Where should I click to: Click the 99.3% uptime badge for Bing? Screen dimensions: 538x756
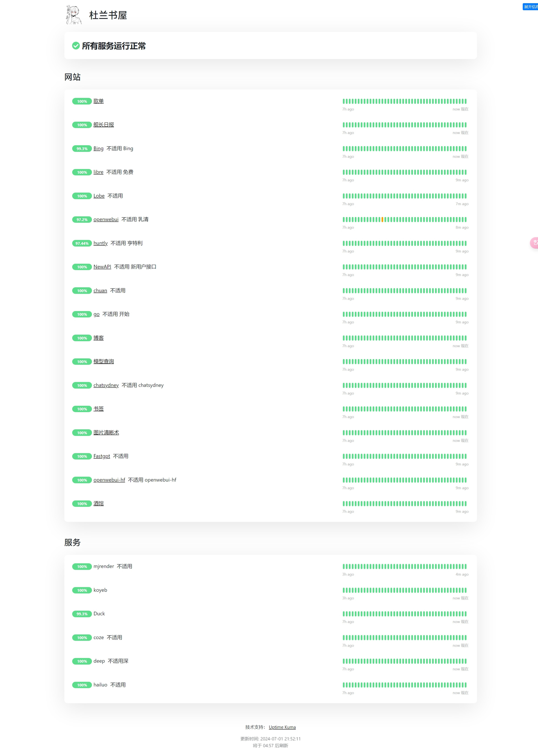[x=82, y=149]
